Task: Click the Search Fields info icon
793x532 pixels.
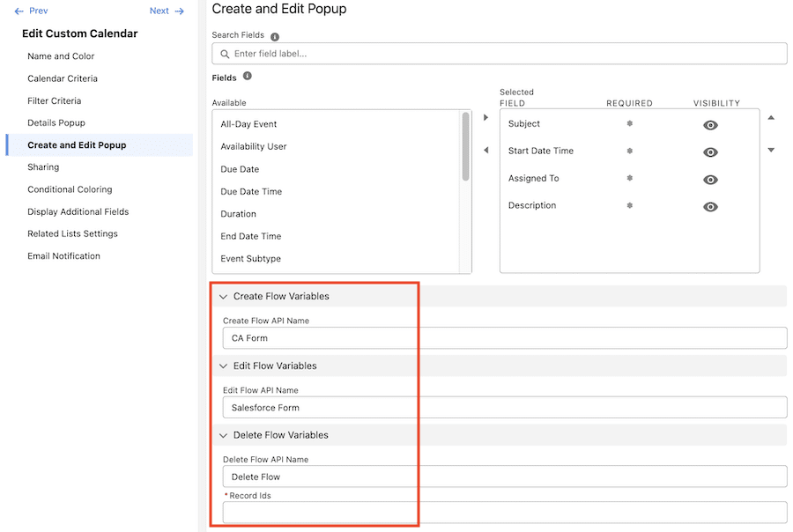Action: click(x=275, y=37)
